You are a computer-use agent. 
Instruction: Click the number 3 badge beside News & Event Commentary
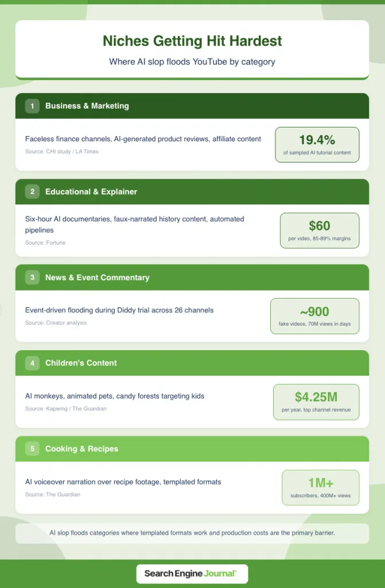coord(32,277)
